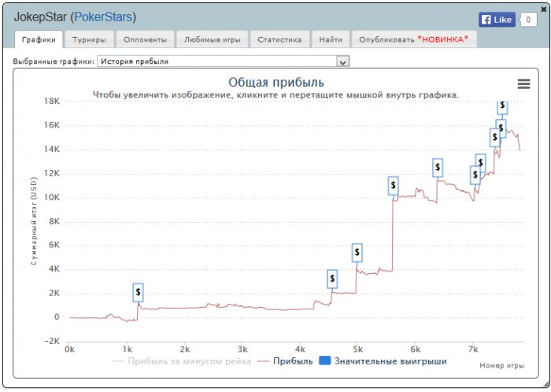Open the Опубликовать *НОВИНКА* tab
This screenshot has width=551, height=392.
(x=414, y=39)
